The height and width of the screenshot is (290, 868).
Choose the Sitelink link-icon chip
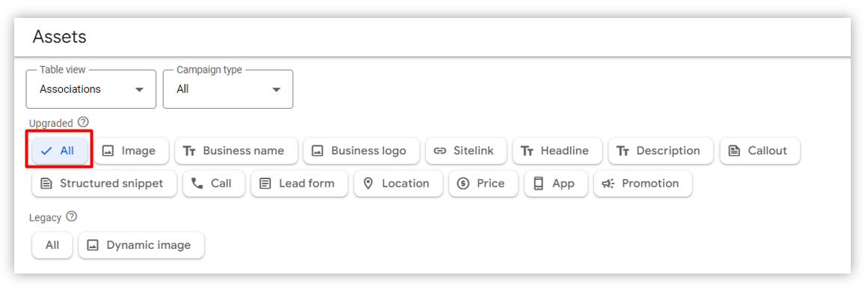click(x=465, y=151)
